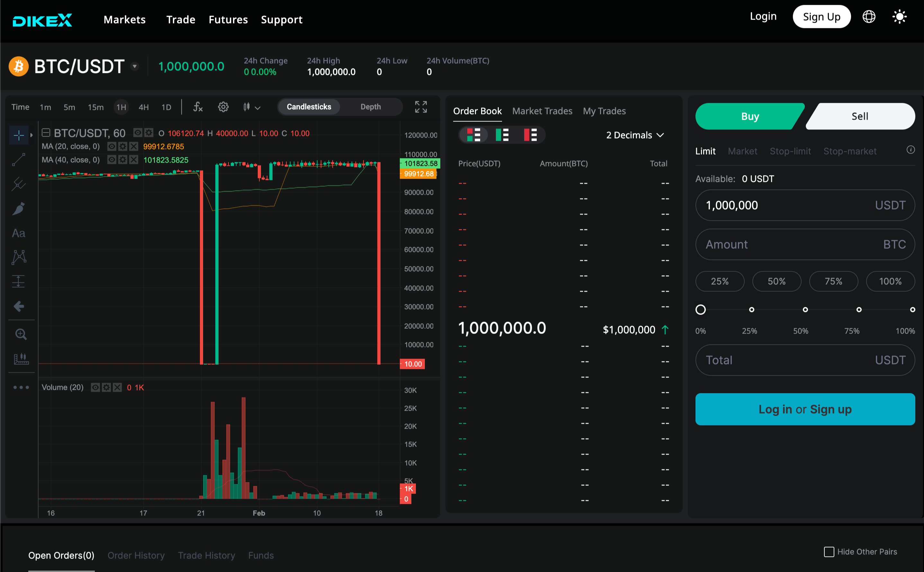924x572 pixels.
Task: Click the Log in or Sign up button
Action: coord(805,409)
